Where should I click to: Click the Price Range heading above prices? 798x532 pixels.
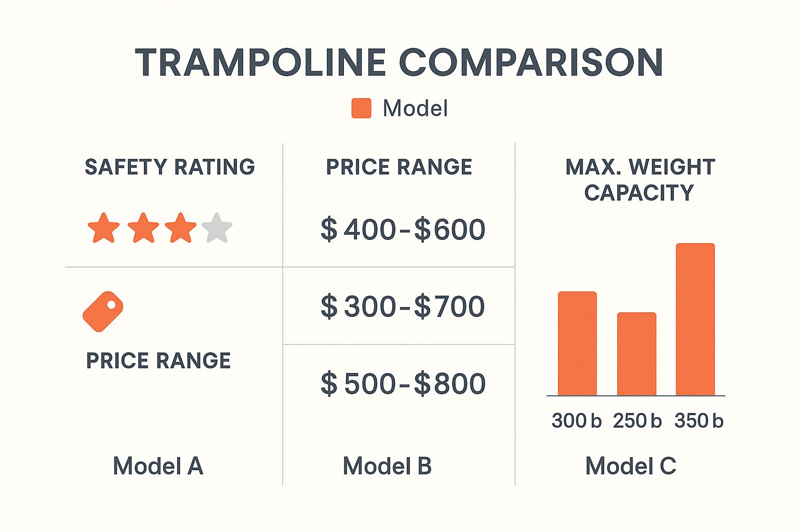(399, 167)
